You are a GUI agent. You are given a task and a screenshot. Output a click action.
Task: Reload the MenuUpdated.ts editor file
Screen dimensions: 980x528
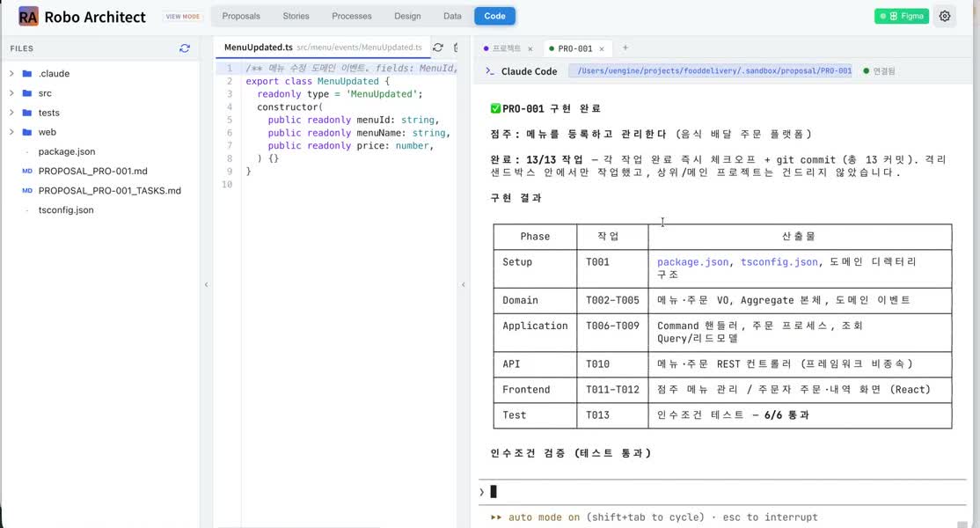coord(438,48)
